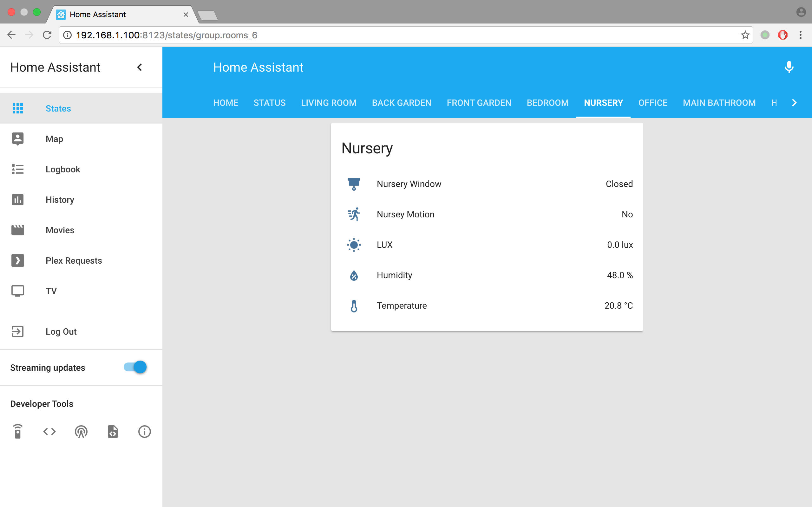Viewport: 812px width, 507px height.
Task: Open the Events developer tool broadcast icon
Action: [81, 432]
